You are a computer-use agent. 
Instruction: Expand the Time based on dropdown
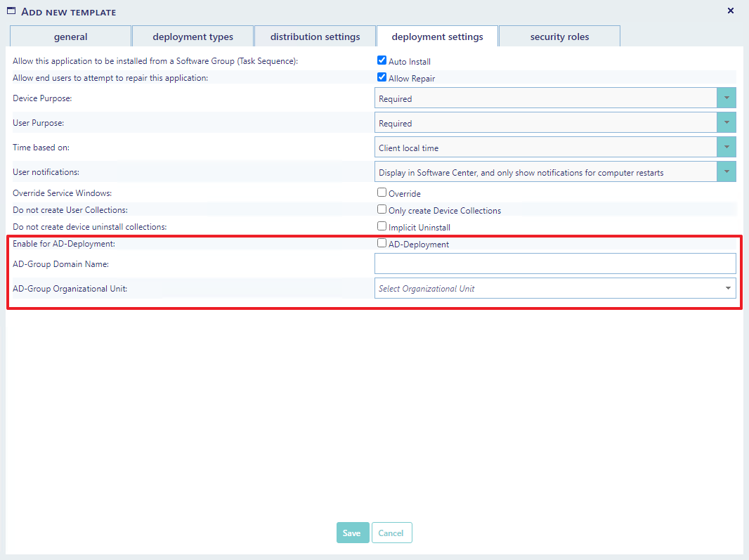point(726,148)
